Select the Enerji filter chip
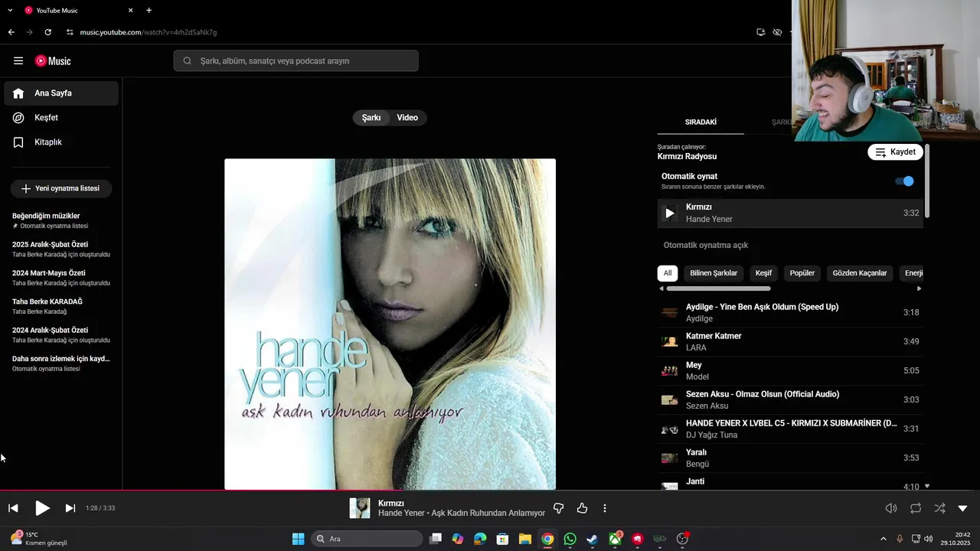This screenshot has height=551, width=980. click(x=913, y=273)
